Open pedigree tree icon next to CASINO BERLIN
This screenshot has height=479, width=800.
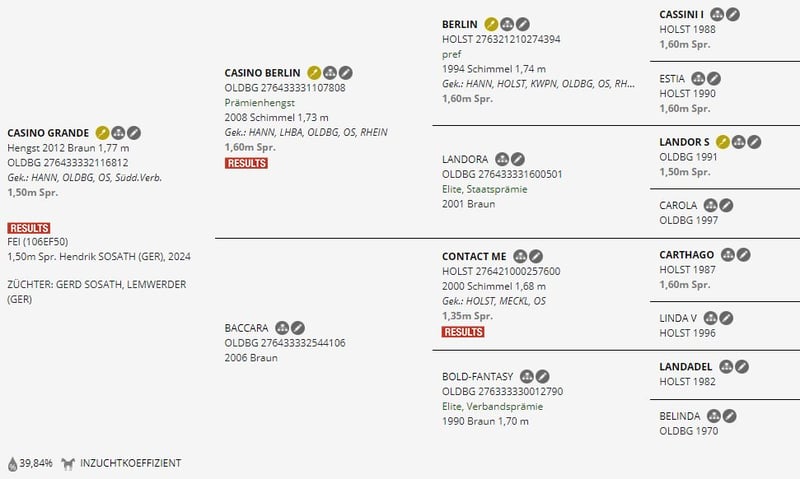(330, 73)
